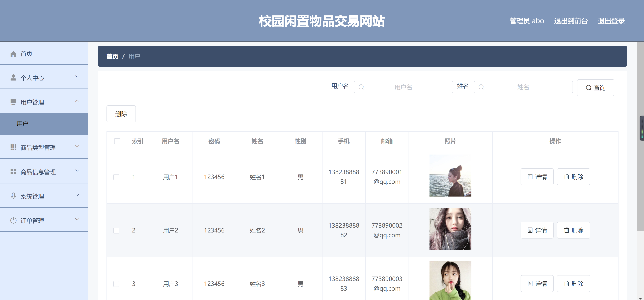Click the power icon beside 订单管理
The height and width of the screenshot is (300, 644).
coord(13,220)
